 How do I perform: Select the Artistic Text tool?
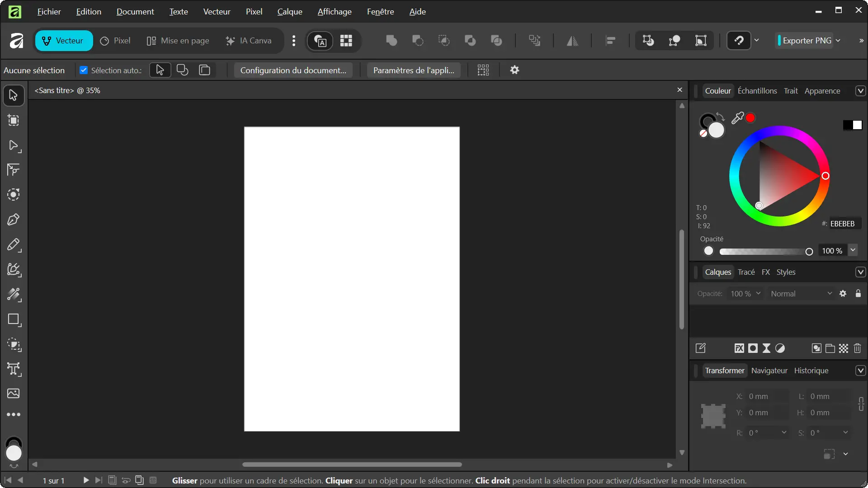pyautogui.click(x=14, y=369)
